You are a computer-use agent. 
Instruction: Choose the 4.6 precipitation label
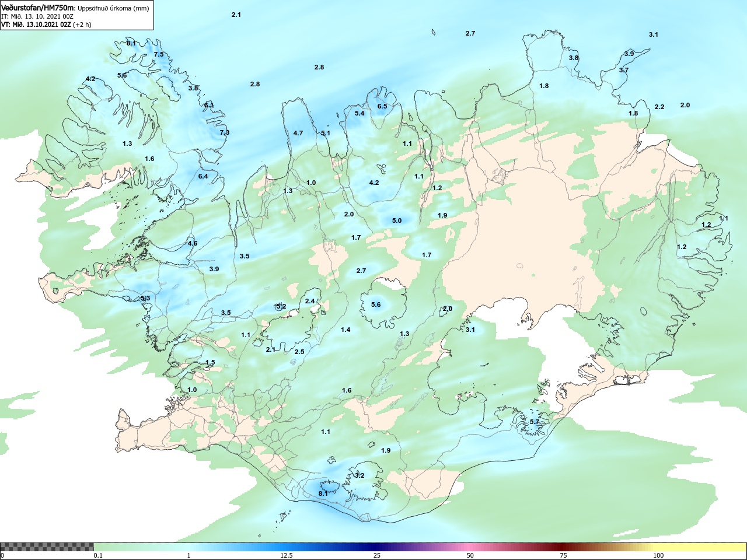[193, 243]
